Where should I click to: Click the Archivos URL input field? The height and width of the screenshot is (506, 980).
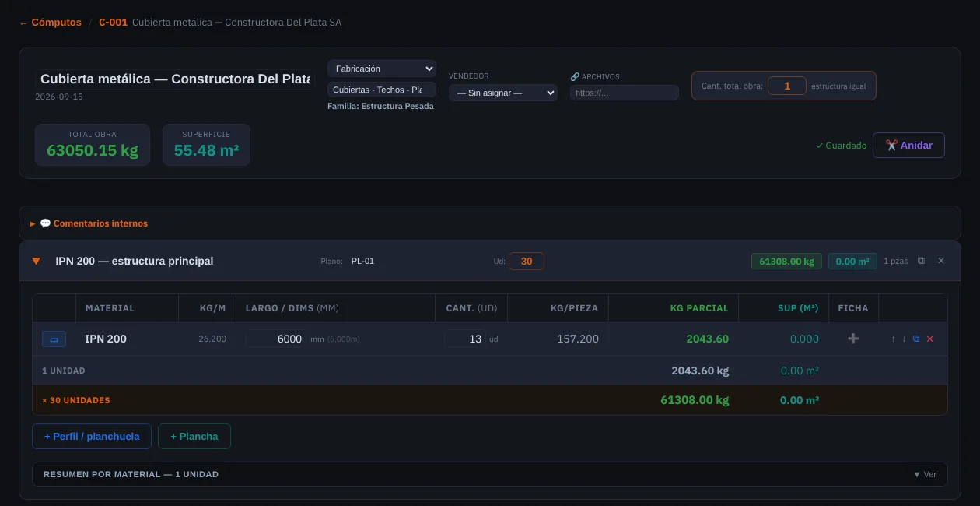pyautogui.click(x=625, y=93)
